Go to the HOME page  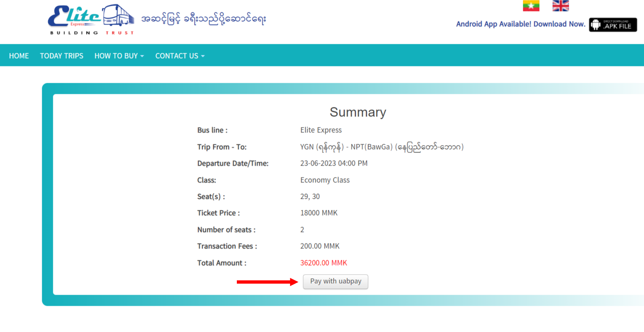[x=19, y=56]
